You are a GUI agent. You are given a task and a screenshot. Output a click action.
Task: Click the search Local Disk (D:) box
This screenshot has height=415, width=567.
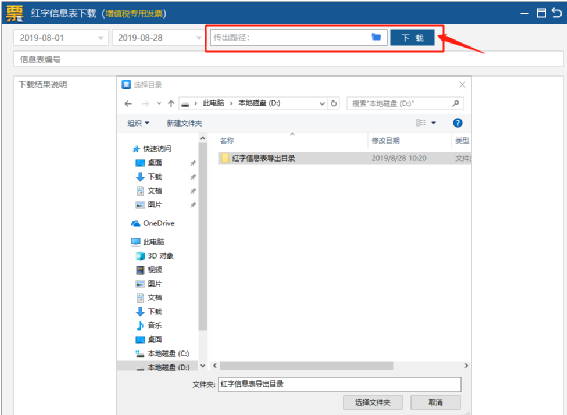coord(405,103)
